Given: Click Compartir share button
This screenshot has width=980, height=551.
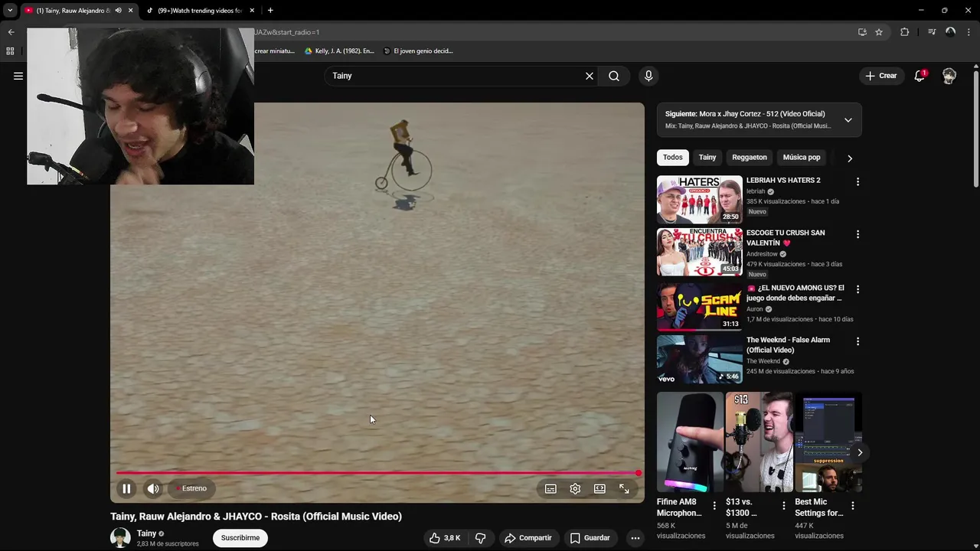Looking at the screenshot, I should [528, 538].
